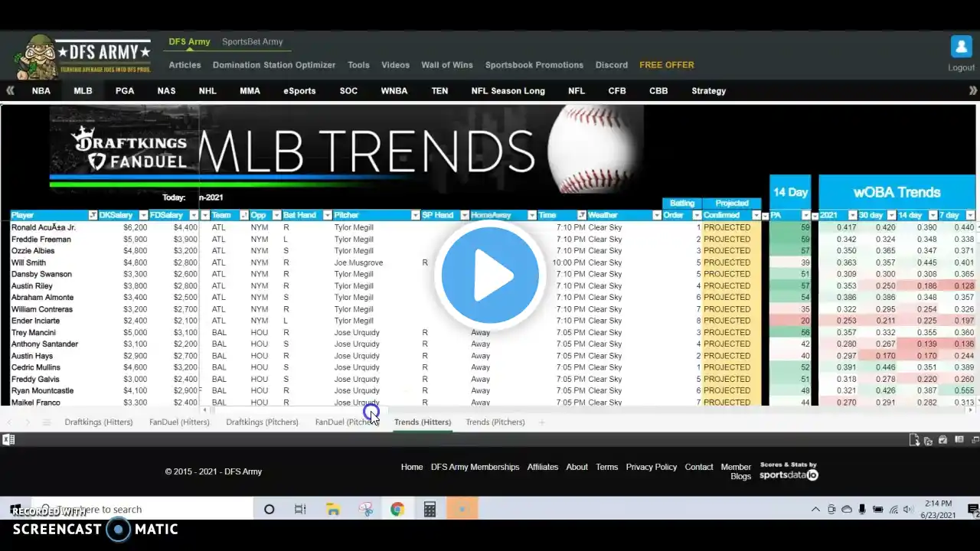Open the DKSalary column filter dropdown

pyautogui.click(x=142, y=216)
